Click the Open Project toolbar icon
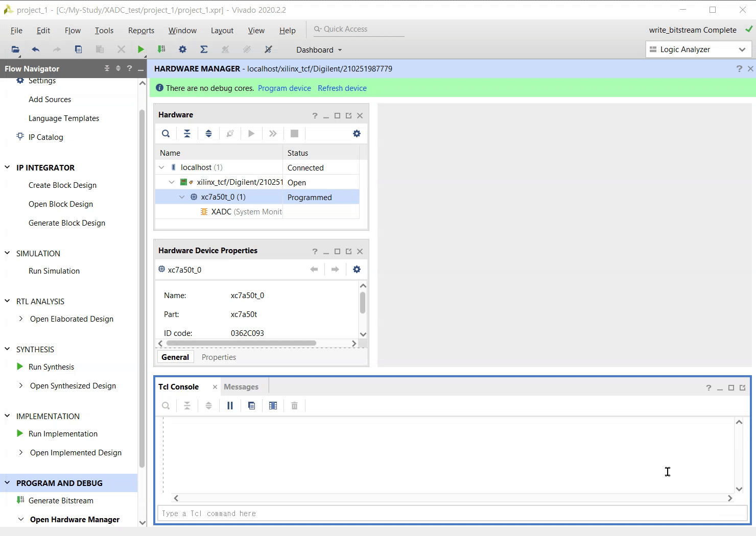This screenshot has width=756, height=536. (15, 50)
